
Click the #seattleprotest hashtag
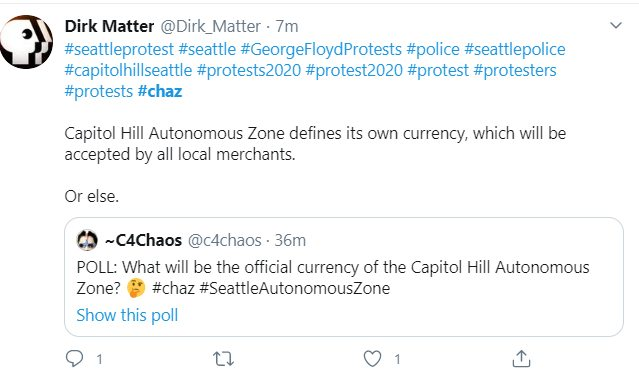tap(119, 49)
